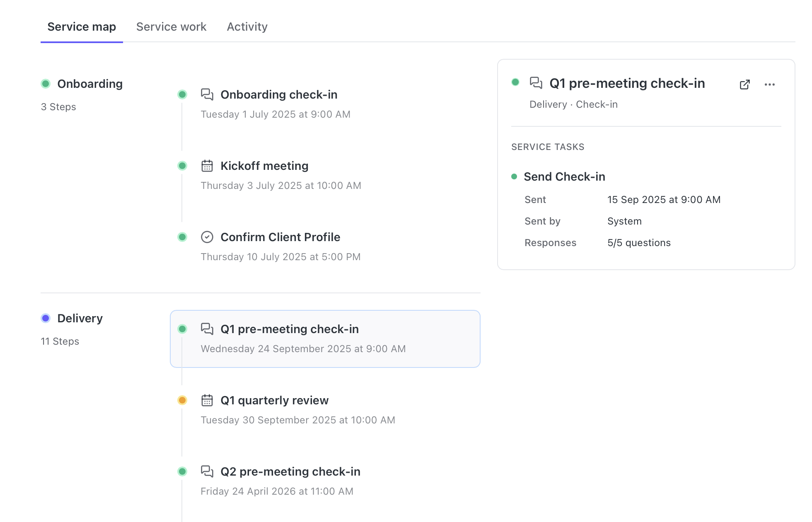This screenshot has height=522, width=812.
Task: Open the Onboarding check-in step
Action: 279,94
